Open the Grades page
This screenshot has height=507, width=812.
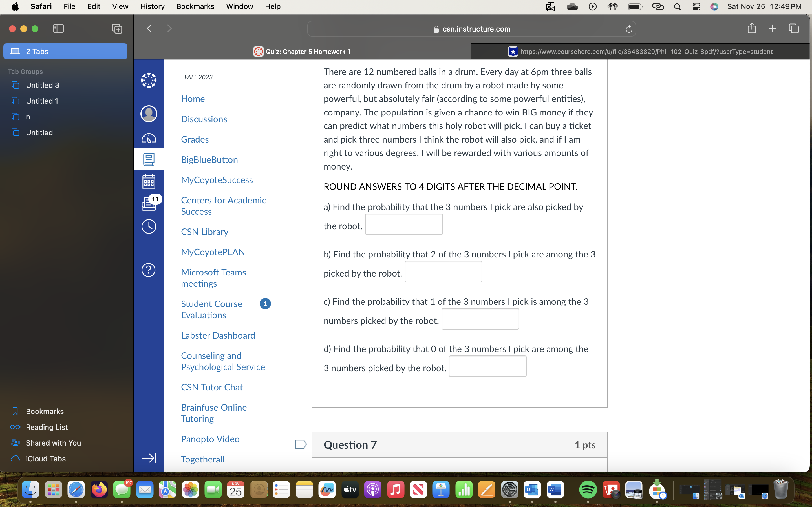pos(195,139)
